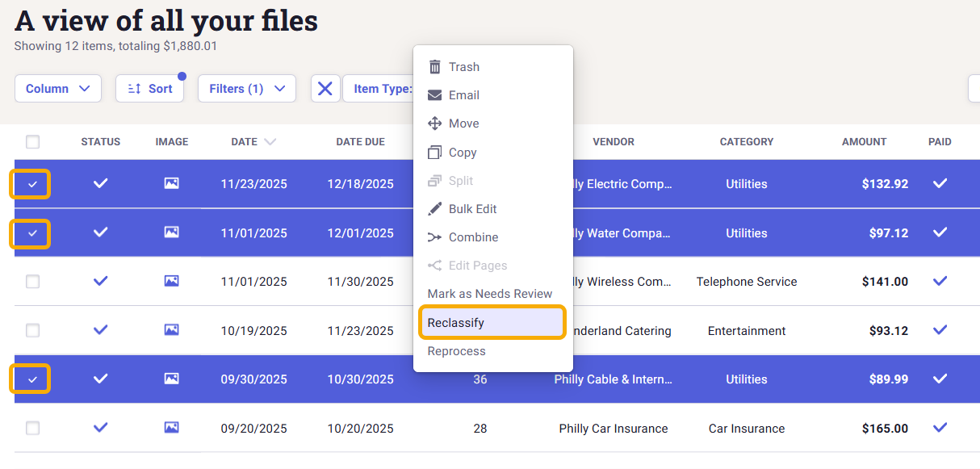
Task: Open image for Philly Car Insurance row
Action: click(171, 428)
